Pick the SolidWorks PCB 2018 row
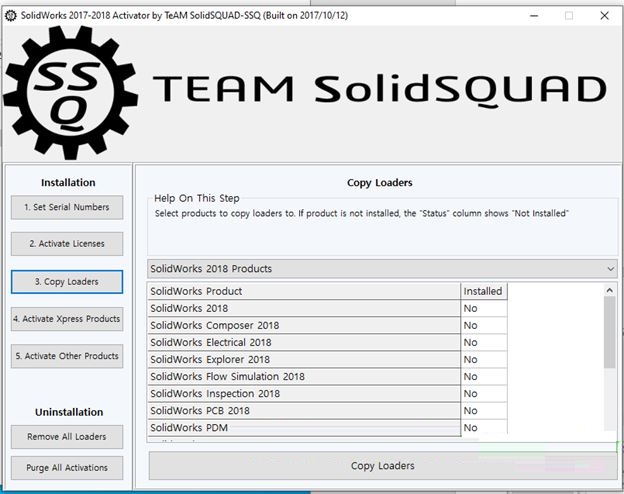This screenshot has width=624, height=494. coord(327,410)
